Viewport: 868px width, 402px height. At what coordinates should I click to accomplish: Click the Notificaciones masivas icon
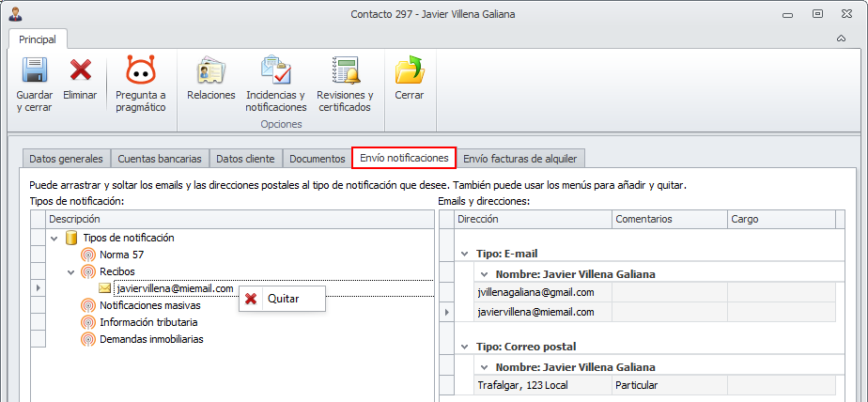(87, 305)
